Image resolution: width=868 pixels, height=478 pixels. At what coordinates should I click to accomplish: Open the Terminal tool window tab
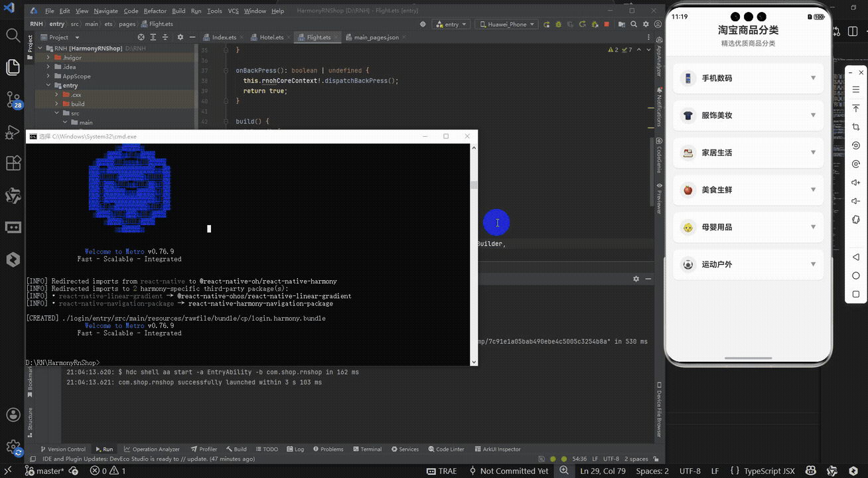(x=367, y=449)
